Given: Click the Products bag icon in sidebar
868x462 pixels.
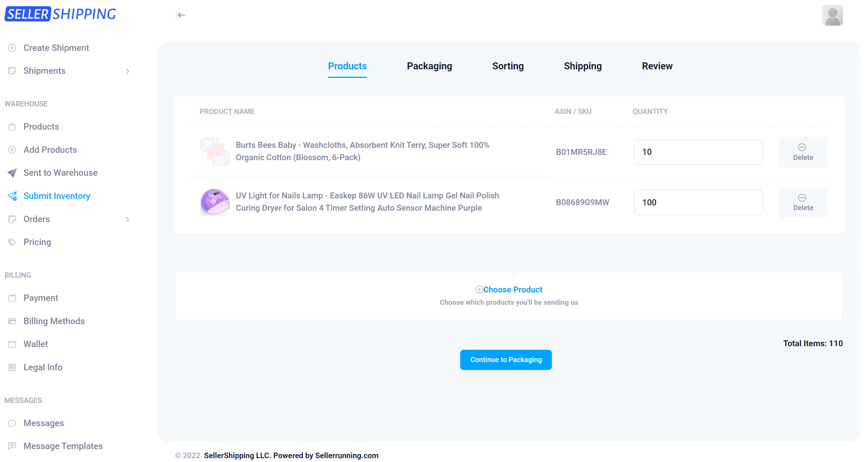Looking at the screenshot, I should (x=12, y=127).
